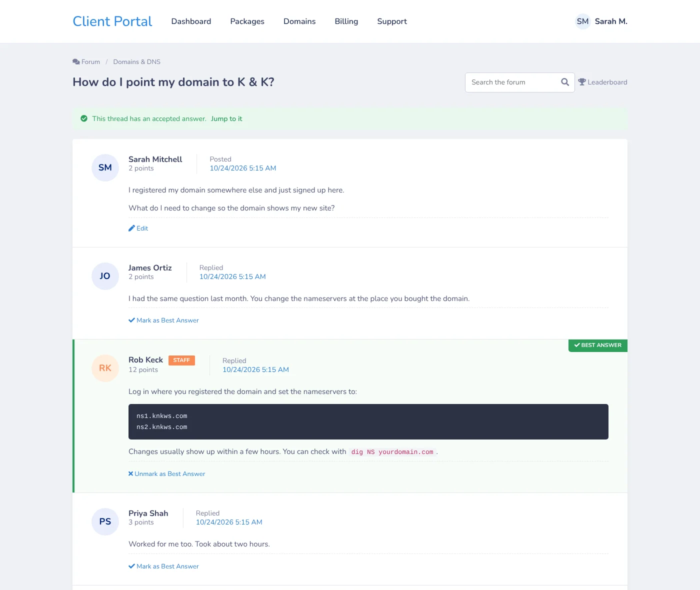This screenshot has height=590, width=700.
Task: Click the Client Portal logo
Action: point(112,21)
